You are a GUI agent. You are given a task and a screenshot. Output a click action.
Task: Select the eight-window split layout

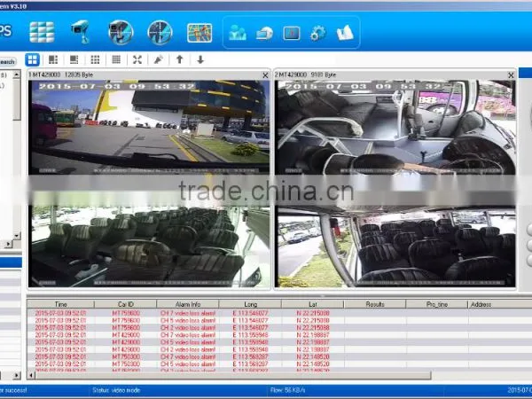tap(74, 59)
